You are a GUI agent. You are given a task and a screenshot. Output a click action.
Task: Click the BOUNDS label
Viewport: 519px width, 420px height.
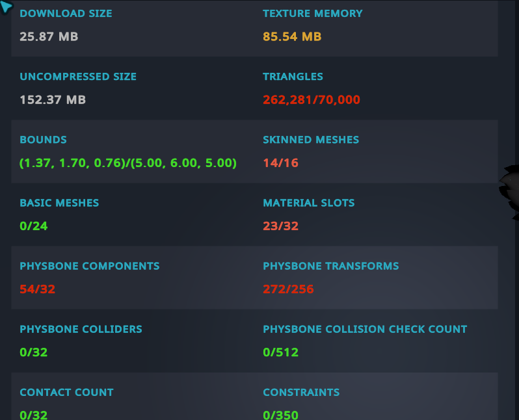(x=44, y=140)
